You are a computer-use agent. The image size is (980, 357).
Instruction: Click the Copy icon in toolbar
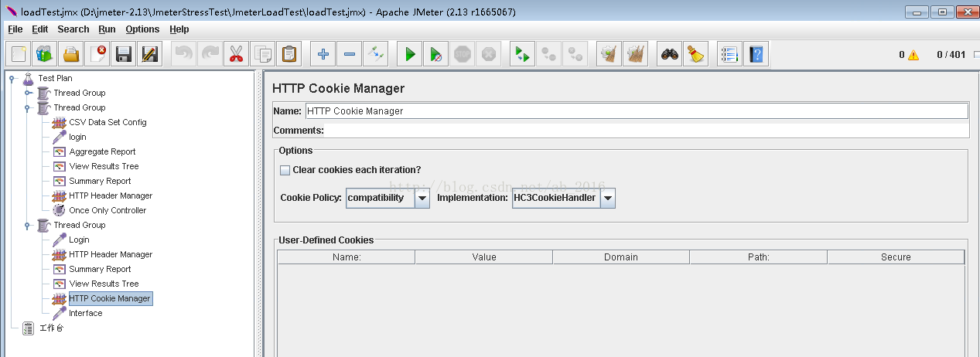click(262, 54)
